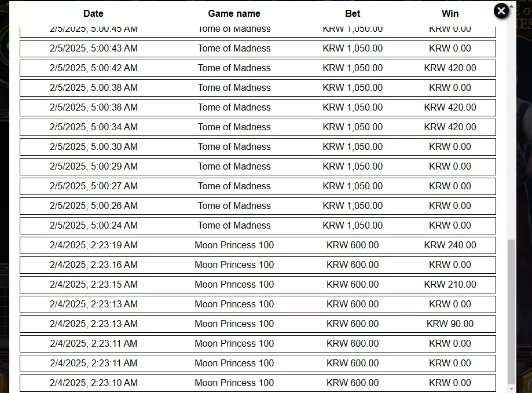Select the Moon Princess row with KRW 210.00 win

click(258, 285)
